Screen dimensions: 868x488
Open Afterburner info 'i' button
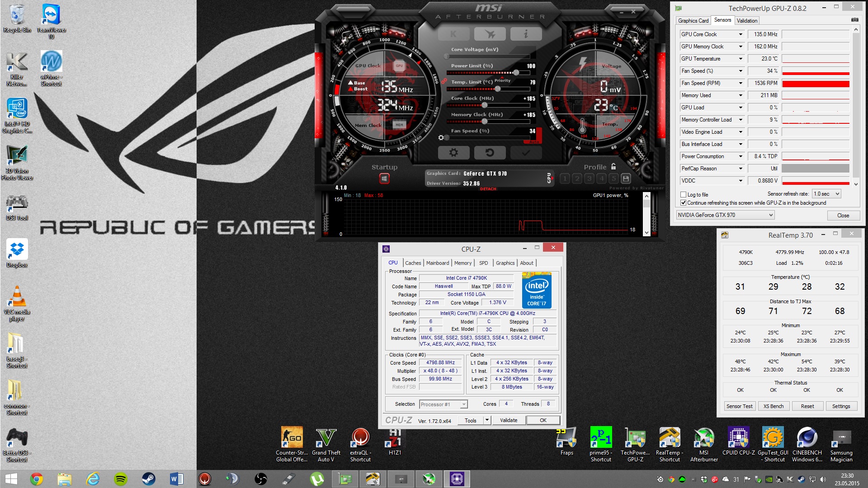click(526, 34)
